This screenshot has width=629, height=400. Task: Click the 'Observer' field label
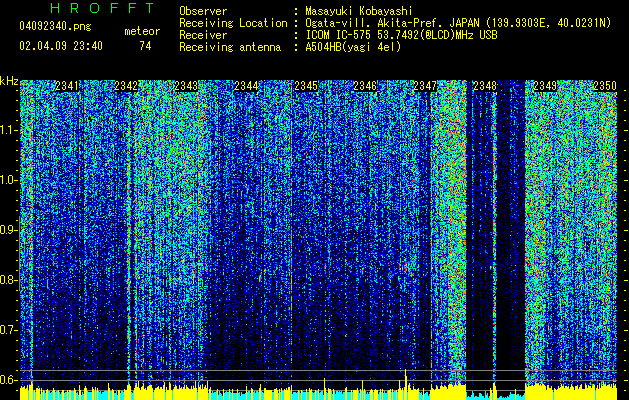click(203, 11)
